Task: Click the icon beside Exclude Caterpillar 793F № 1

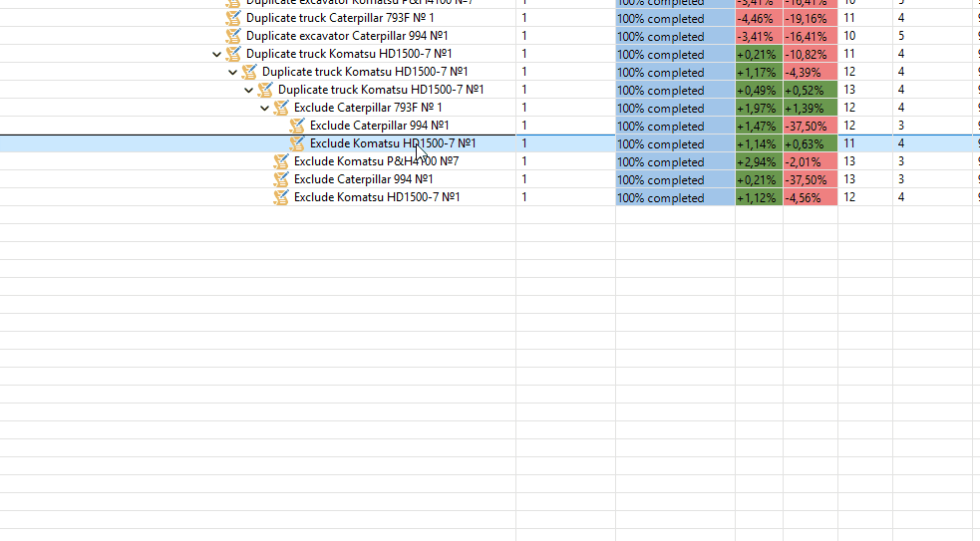Action: pyautogui.click(x=281, y=108)
